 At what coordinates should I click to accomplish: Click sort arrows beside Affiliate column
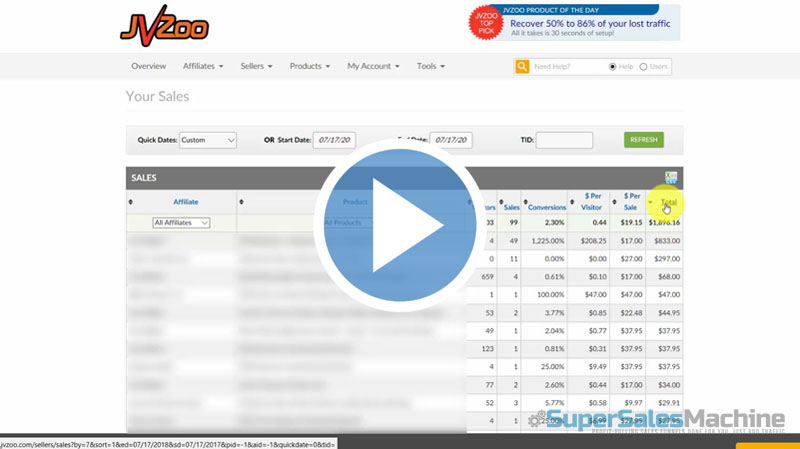130,202
